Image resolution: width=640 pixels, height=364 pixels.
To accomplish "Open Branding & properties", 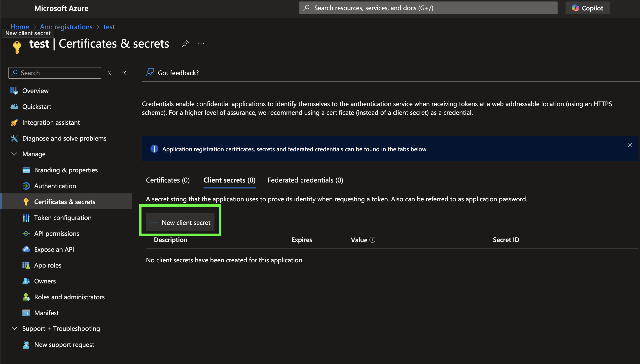I will pos(66,170).
